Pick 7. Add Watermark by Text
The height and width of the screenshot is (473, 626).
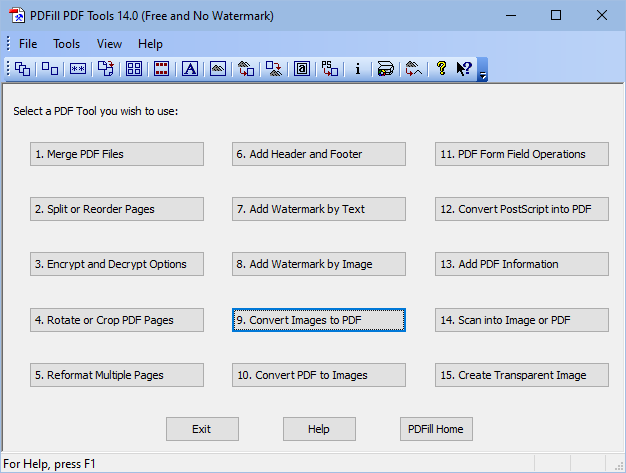(319, 209)
